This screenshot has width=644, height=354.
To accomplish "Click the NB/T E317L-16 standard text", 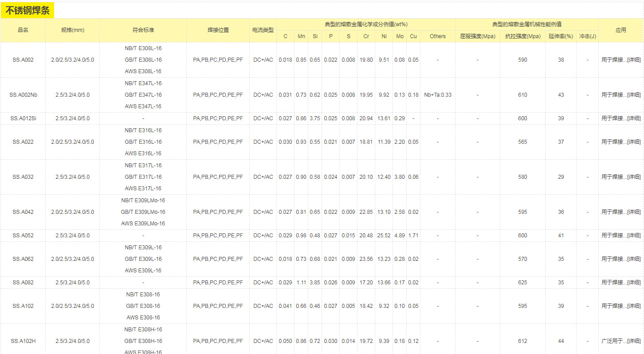I will point(143,165).
